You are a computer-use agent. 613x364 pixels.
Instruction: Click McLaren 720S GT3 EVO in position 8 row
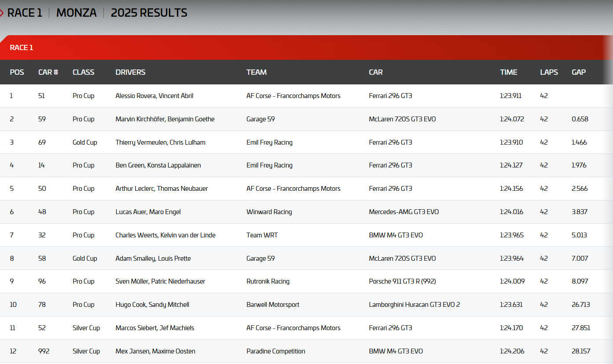[x=403, y=258]
